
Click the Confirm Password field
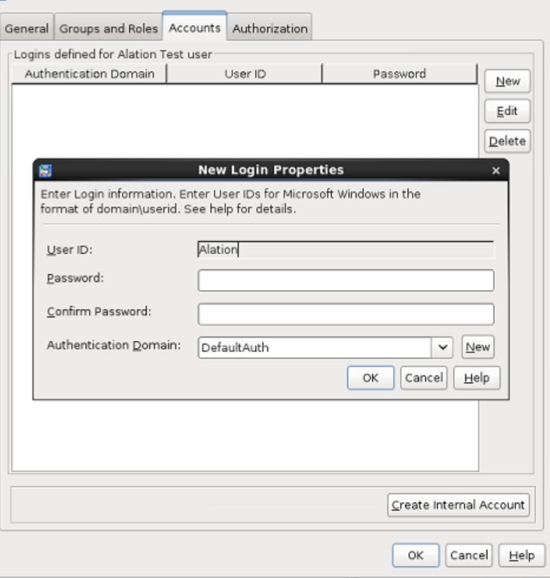click(x=346, y=314)
